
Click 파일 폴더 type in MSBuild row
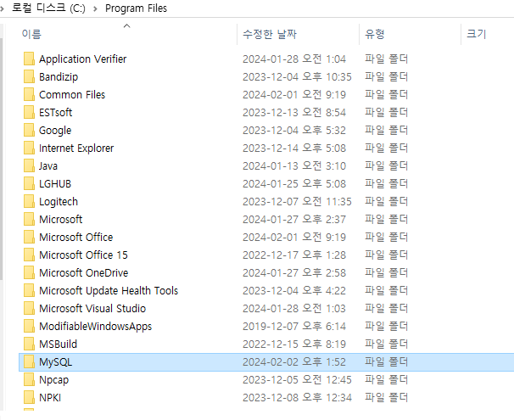tap(386, 344)
